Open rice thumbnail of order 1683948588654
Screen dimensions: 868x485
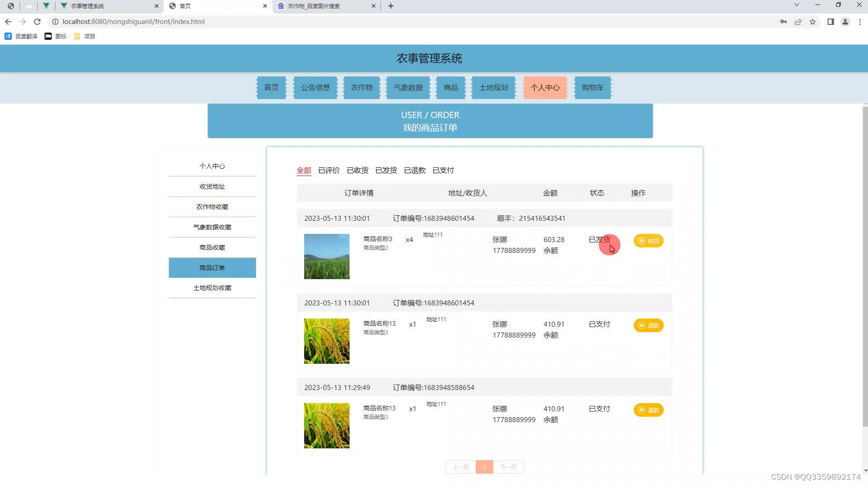point(326,426)
